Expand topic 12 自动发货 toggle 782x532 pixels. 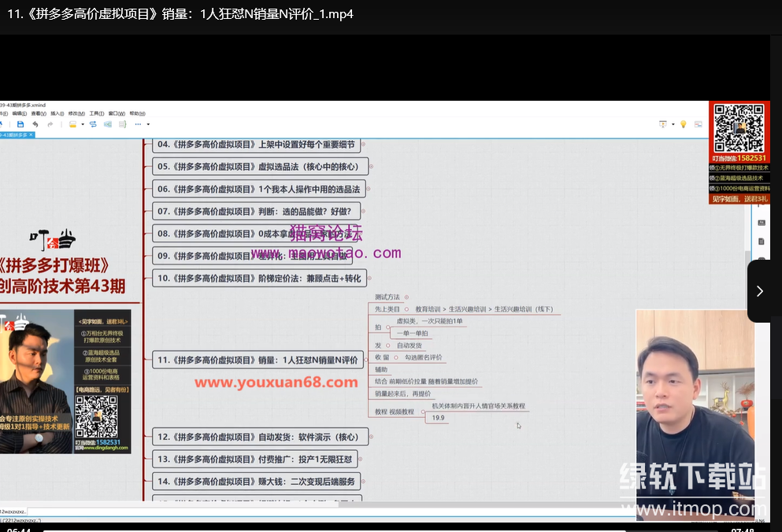click(371, 437)
